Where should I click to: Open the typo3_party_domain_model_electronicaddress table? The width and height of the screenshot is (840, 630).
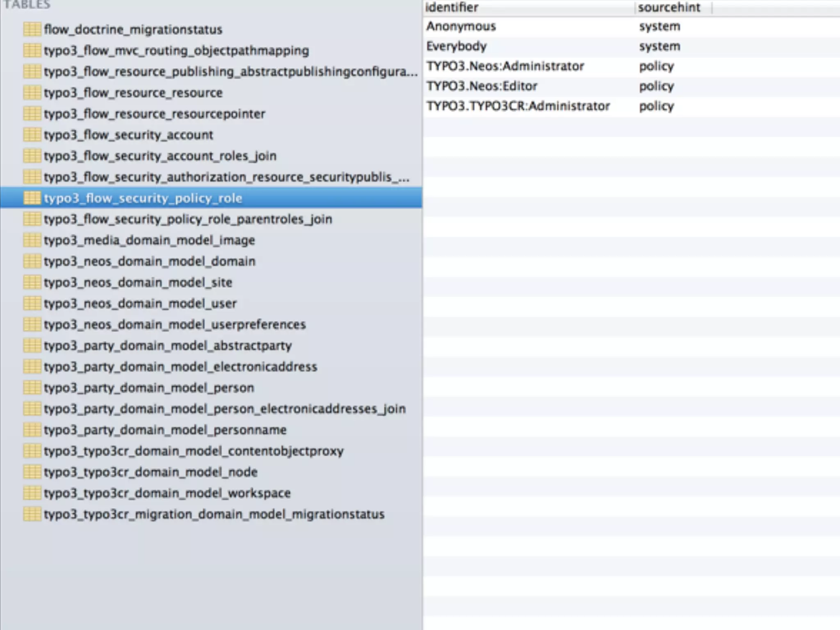(180, 367)
